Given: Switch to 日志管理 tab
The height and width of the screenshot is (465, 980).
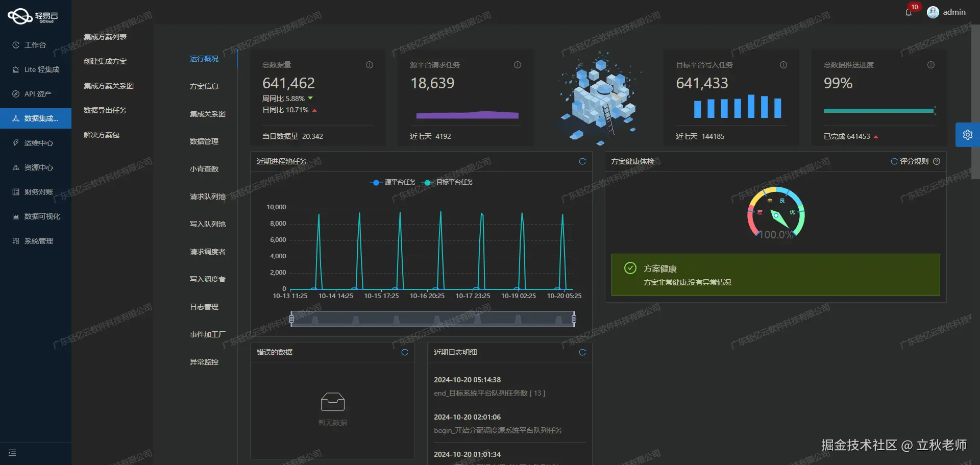Looking at the screenshot, I should point(204,307).
